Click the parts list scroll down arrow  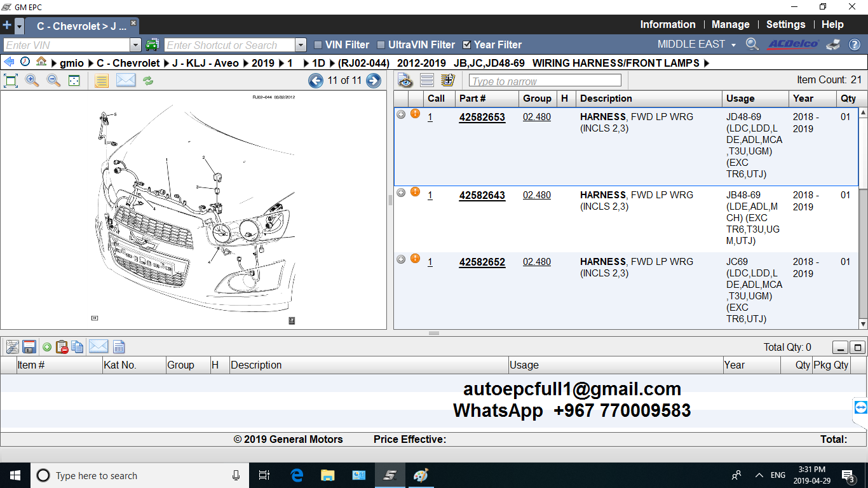click(x=863, y=324)
